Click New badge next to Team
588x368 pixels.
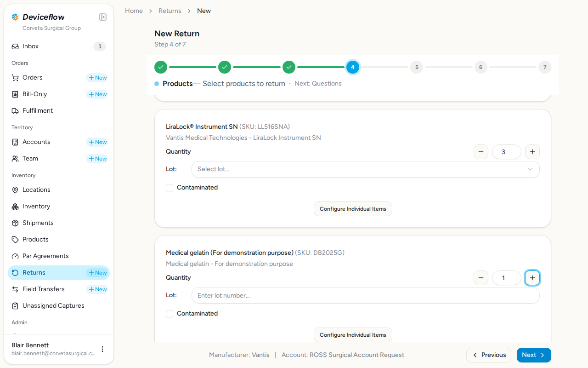97,159
